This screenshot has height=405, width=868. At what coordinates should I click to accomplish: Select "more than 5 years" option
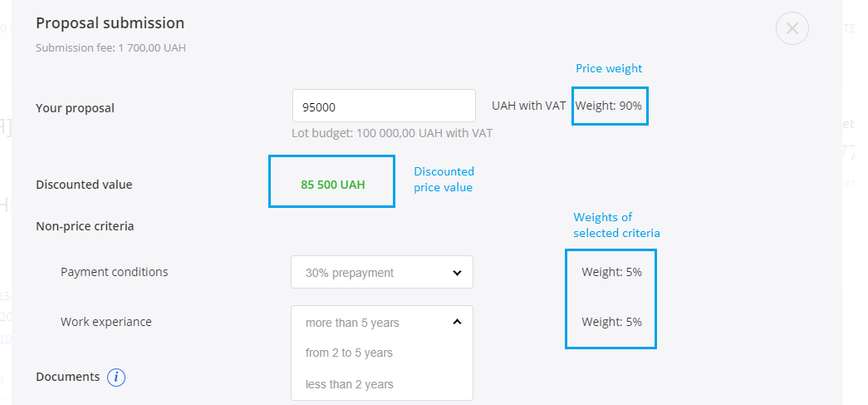pos(352,323)
